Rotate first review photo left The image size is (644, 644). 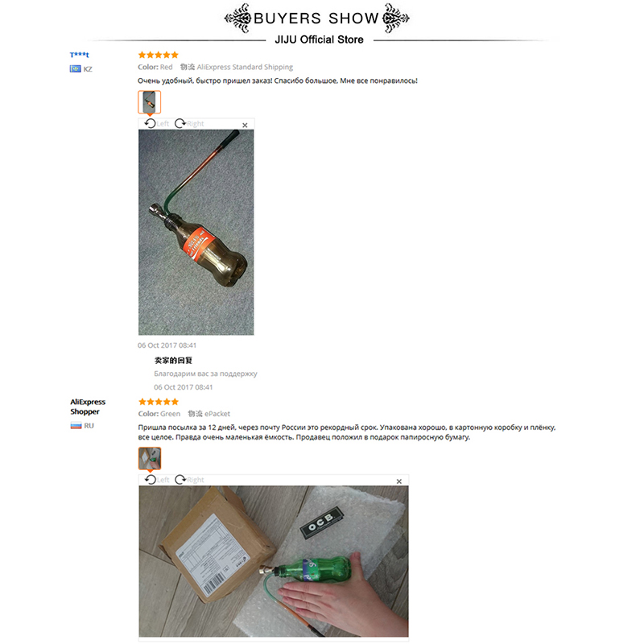click(157, 124)
